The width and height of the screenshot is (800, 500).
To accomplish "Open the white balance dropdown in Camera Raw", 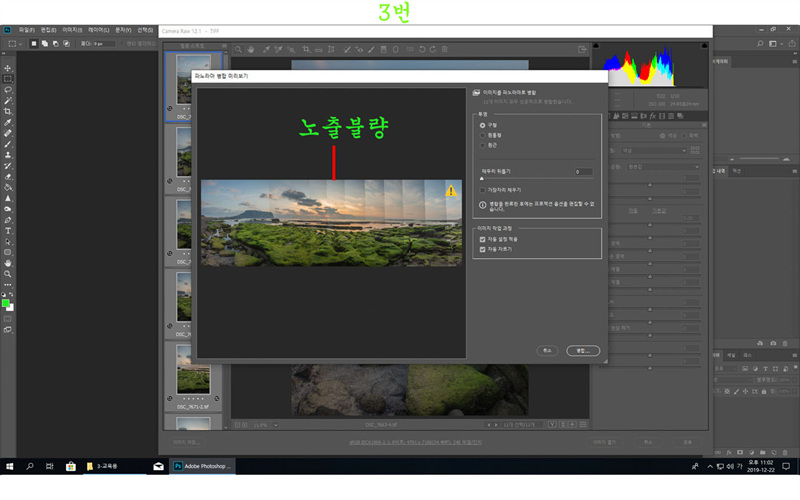I will (654, 151).
